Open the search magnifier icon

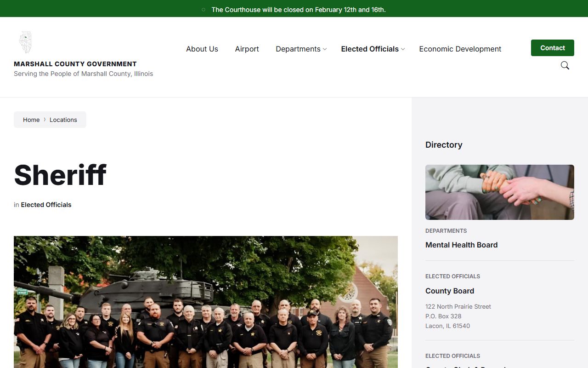(565, 65)
